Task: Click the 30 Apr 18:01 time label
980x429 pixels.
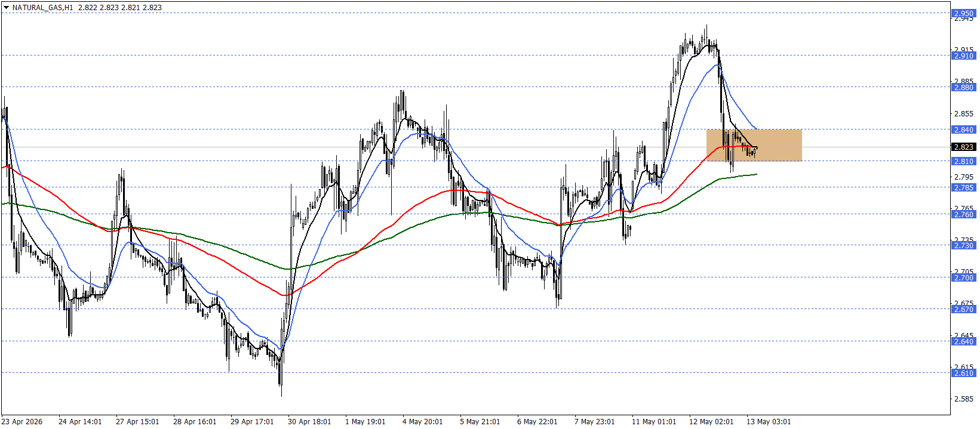Action: (309, 421)
